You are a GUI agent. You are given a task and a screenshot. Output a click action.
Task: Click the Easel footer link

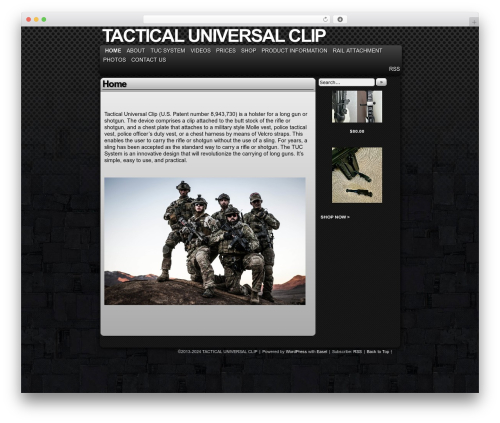click(x=322, y=352)
